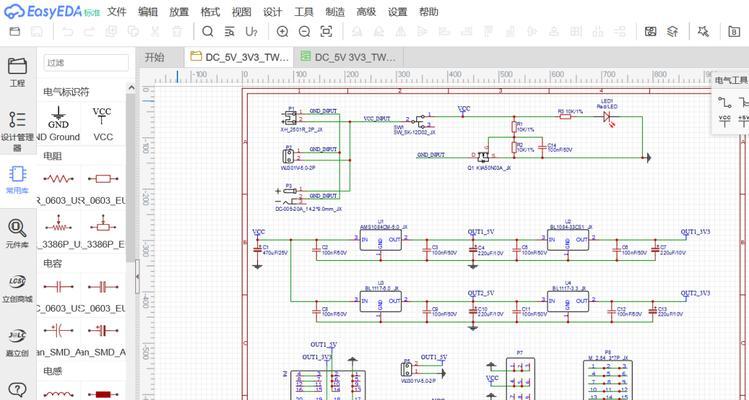Select the U1 AMS1084CM-5.0 regulator component
Screen dimensions: 749x400
click(381, 239)
